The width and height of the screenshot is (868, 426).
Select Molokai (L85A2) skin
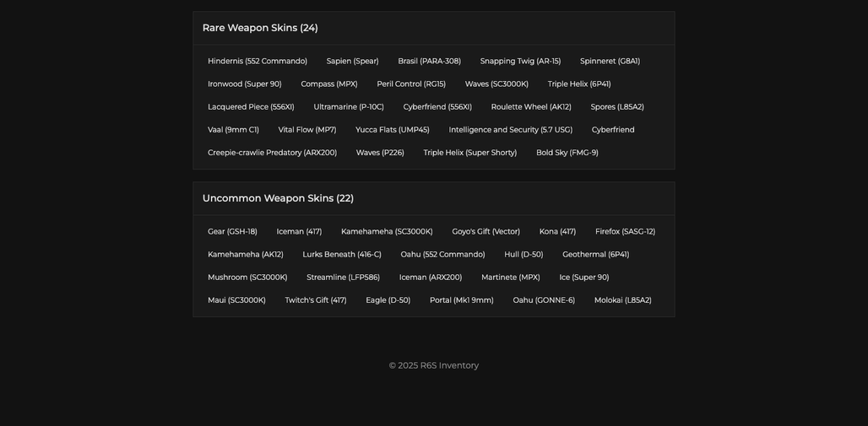coord(623,300)
